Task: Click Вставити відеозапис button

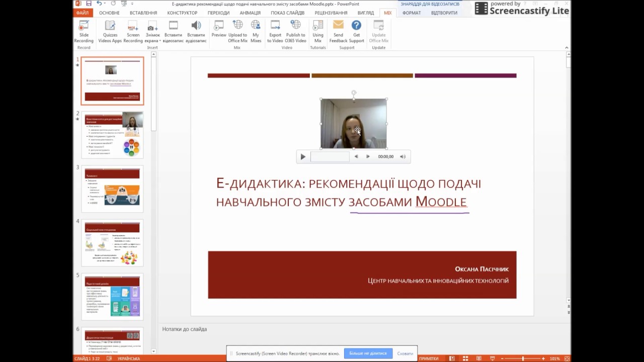Action: coord(173,31)
